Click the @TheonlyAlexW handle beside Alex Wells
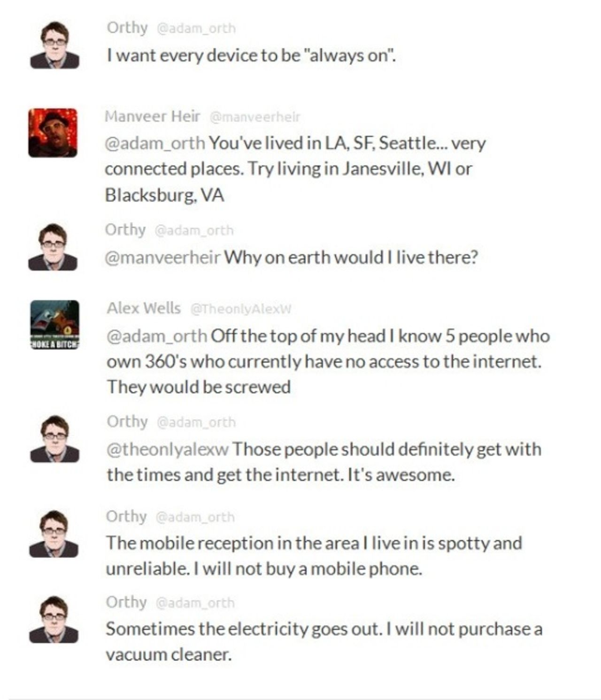 coord(240,309)
